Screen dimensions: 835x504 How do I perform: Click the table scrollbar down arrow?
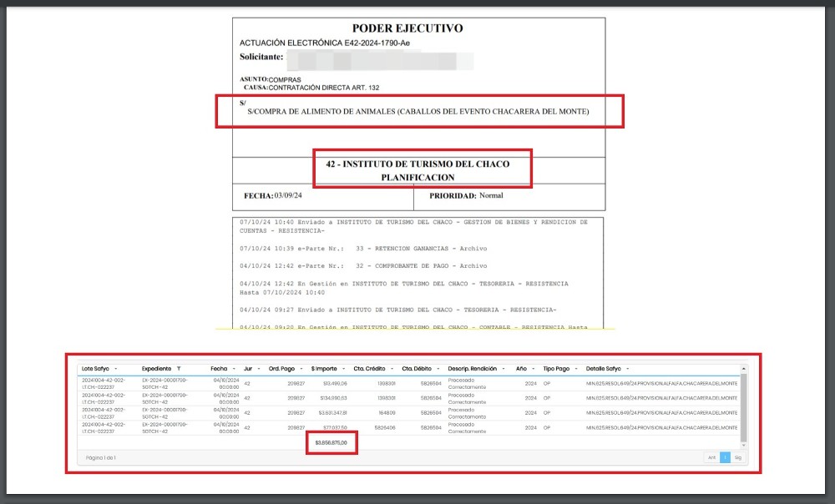(743, 446)
